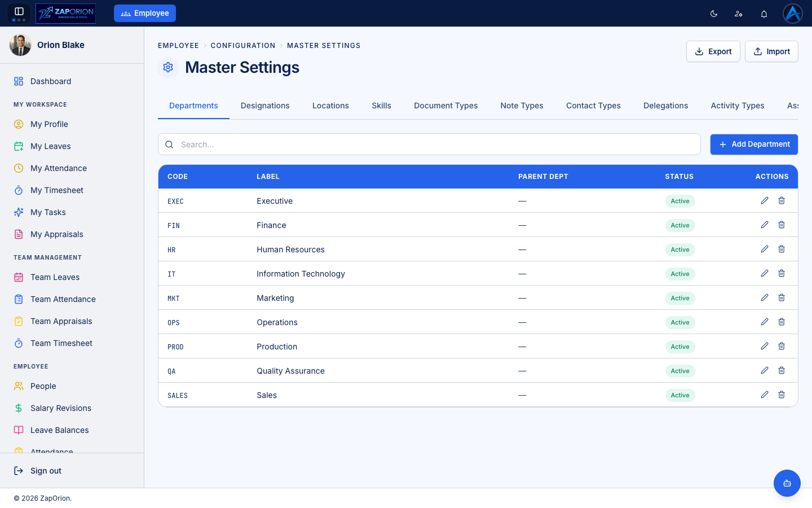Click the Import button
The image size is (812, 508).
[771, 51]
